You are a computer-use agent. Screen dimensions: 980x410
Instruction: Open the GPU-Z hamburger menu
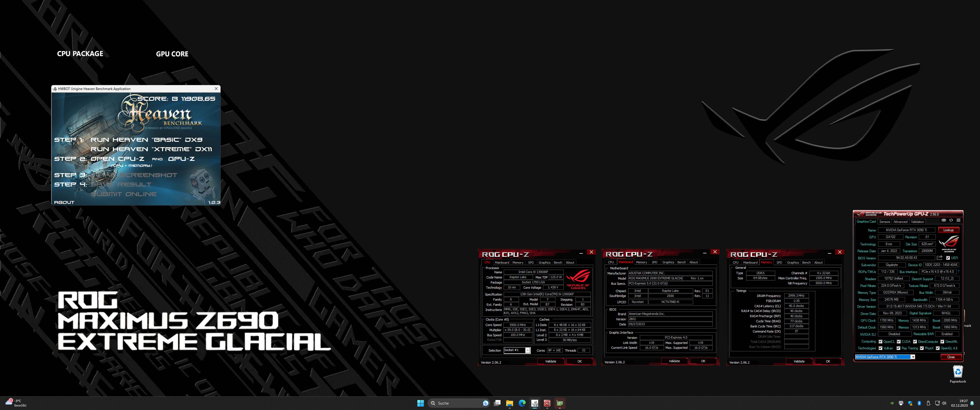coord(958,220)
